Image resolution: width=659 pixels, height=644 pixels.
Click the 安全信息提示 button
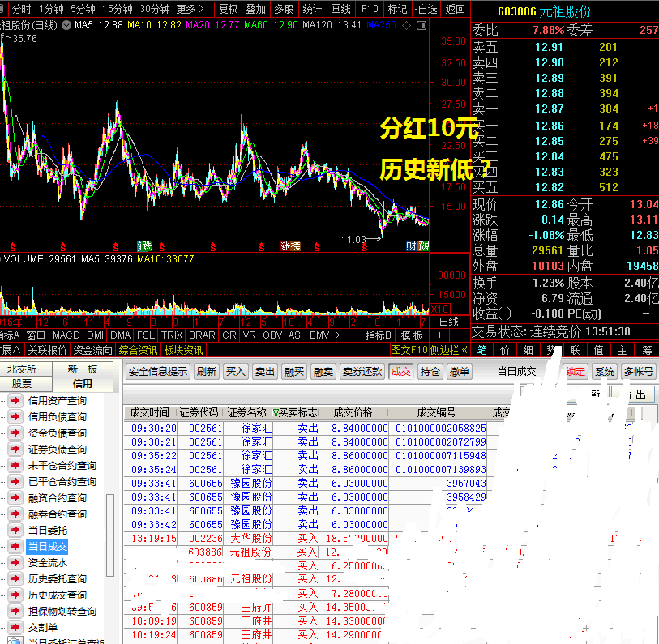click(158, 371)
